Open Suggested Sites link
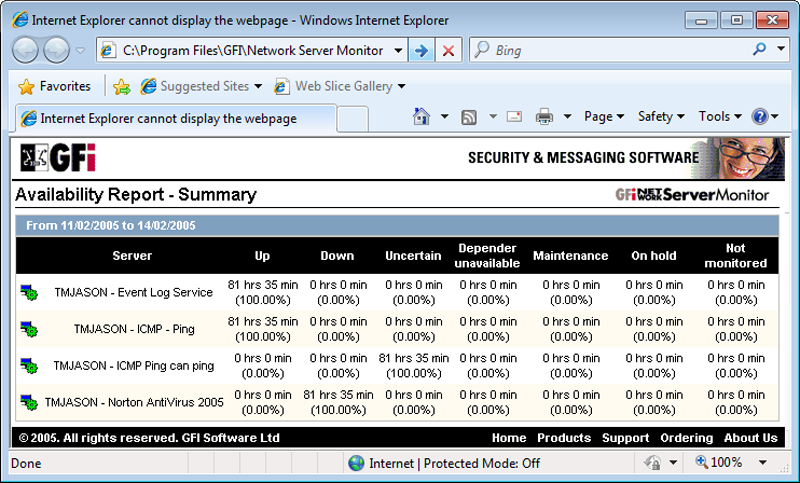 [x=202, y=86]
